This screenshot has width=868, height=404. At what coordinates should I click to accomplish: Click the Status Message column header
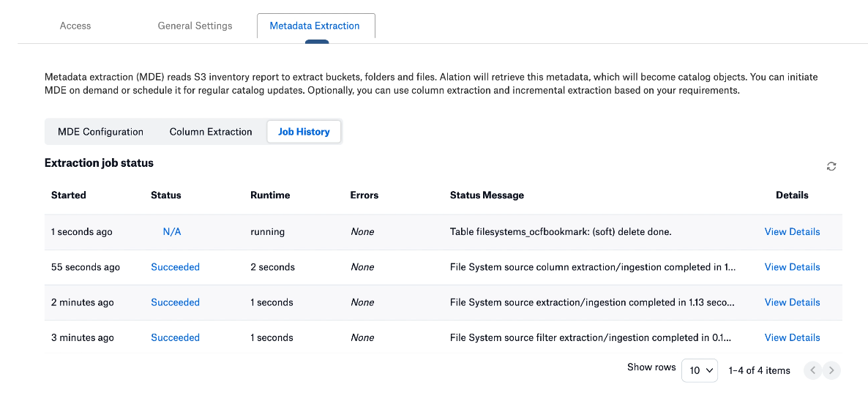tap(487, 195)
